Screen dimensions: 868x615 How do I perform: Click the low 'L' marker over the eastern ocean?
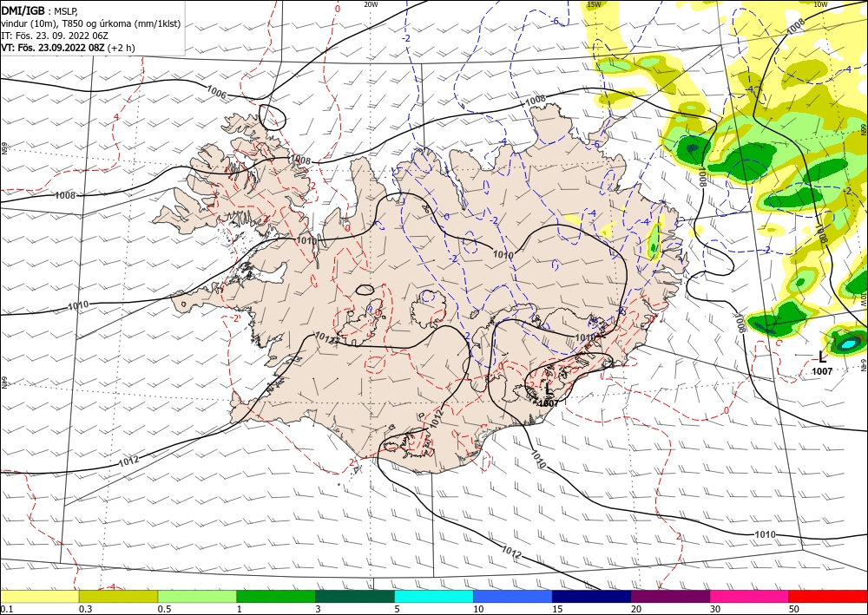(x=823, y=357)
